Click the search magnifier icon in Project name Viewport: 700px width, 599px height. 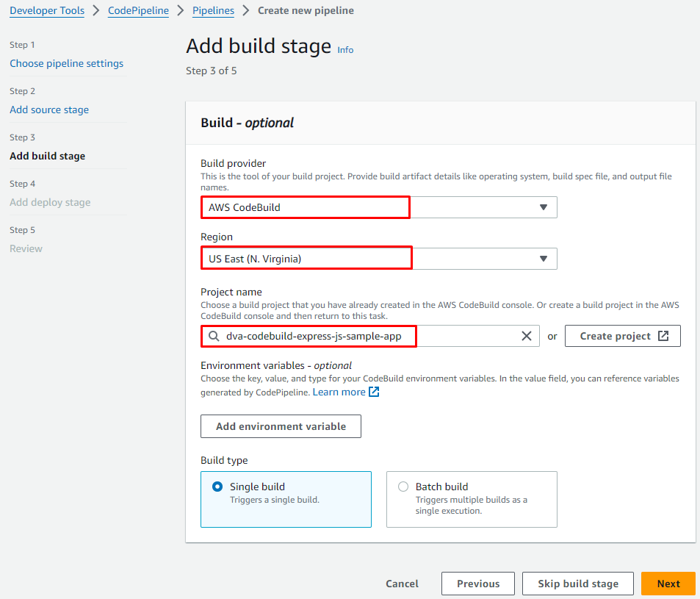(213, 336)
